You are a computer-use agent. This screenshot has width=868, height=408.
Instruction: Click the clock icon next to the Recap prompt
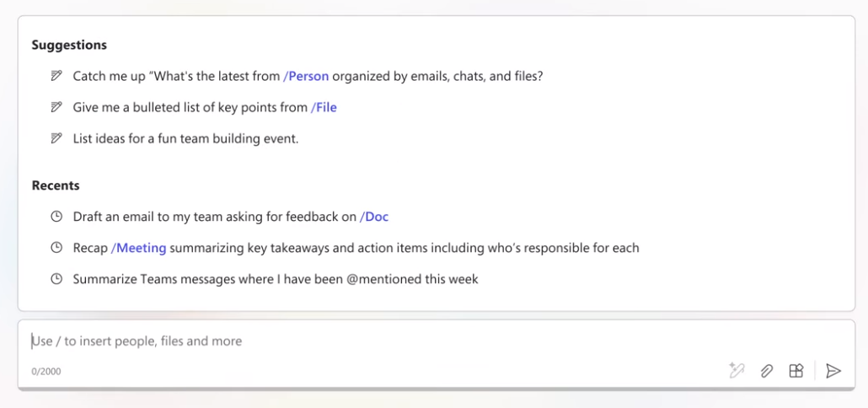(56, 248)
